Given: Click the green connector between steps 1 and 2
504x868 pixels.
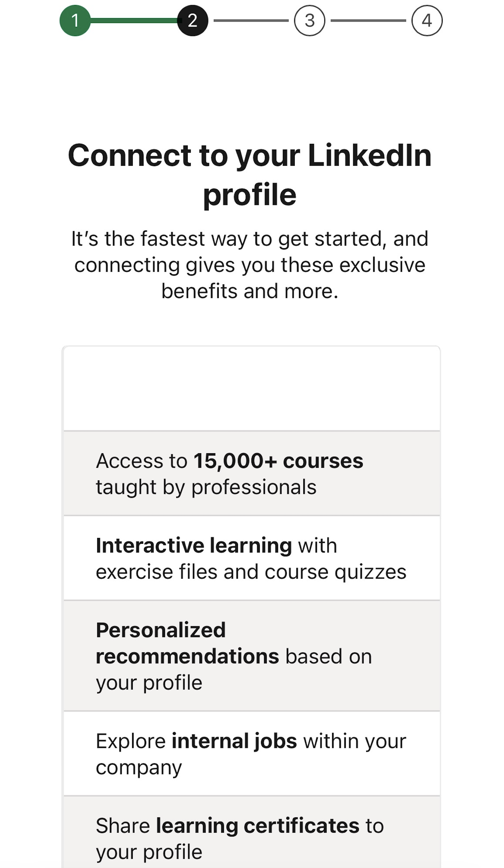Looking at the screenshot, I should [x=134, y=21].
